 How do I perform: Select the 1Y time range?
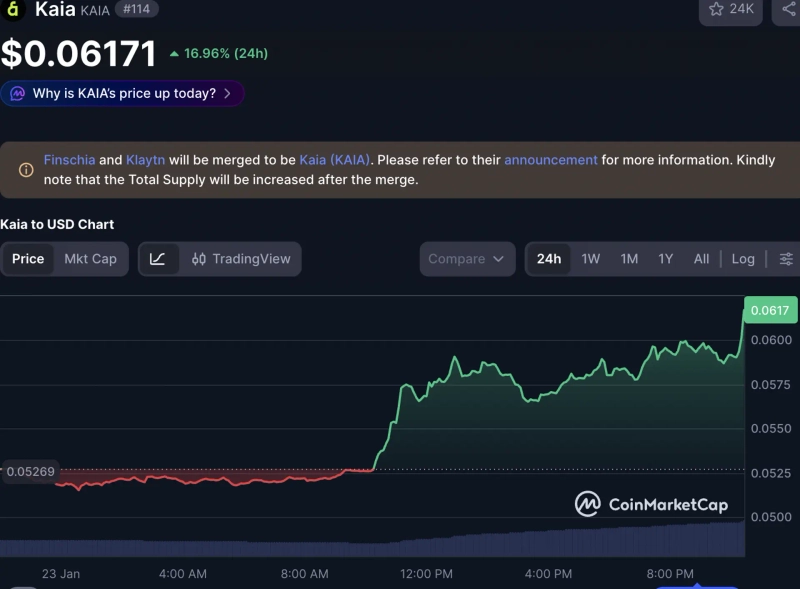(666, 259)
